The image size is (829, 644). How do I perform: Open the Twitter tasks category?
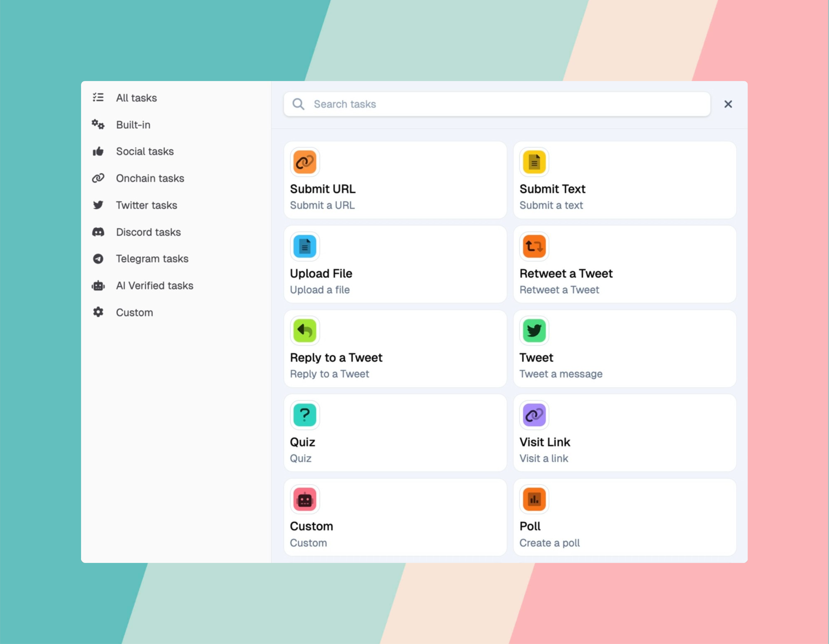146,205
